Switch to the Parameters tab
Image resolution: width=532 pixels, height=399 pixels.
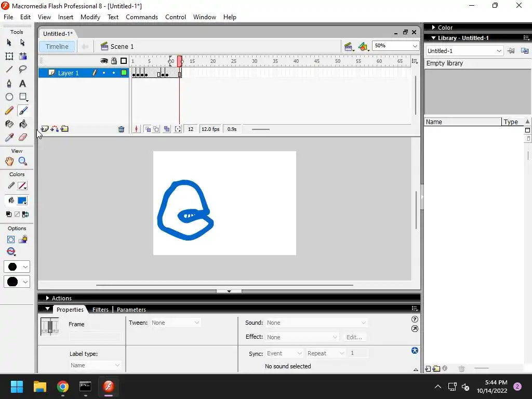[x=131, y=310]
